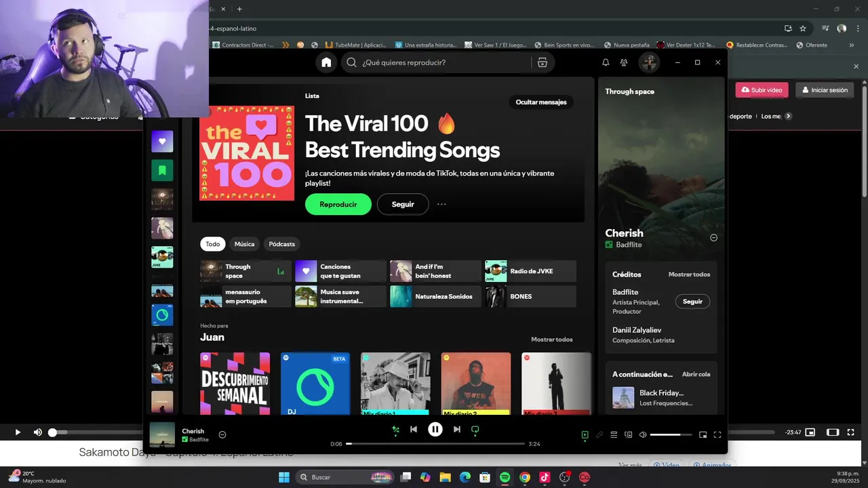868x488 pixels.
Task: Open Windows Start menu
Action: (284, 477)
